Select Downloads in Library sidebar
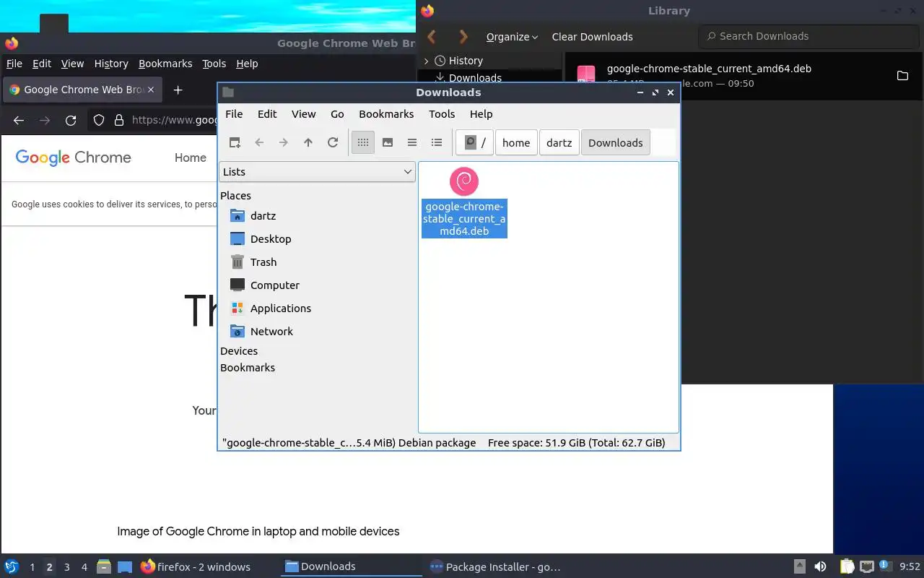Viewport: 924px width, 578px height. click(x=475, y=77)
